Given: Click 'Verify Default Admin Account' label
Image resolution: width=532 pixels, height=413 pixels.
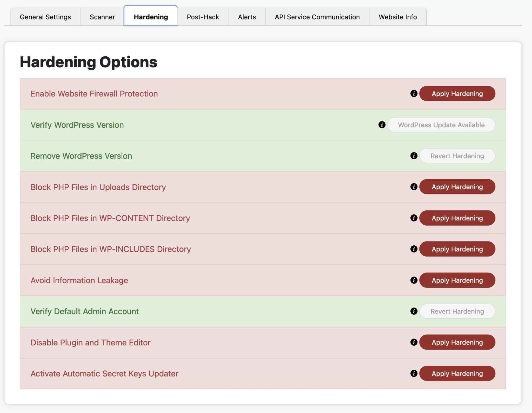Looking at the screenshot, I should tap(84, 311).
